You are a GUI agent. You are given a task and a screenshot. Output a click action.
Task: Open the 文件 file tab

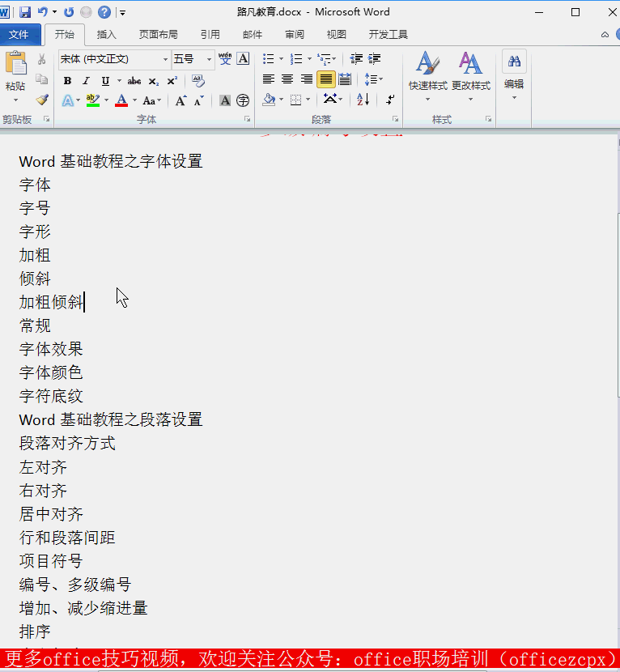coord(19,34)
